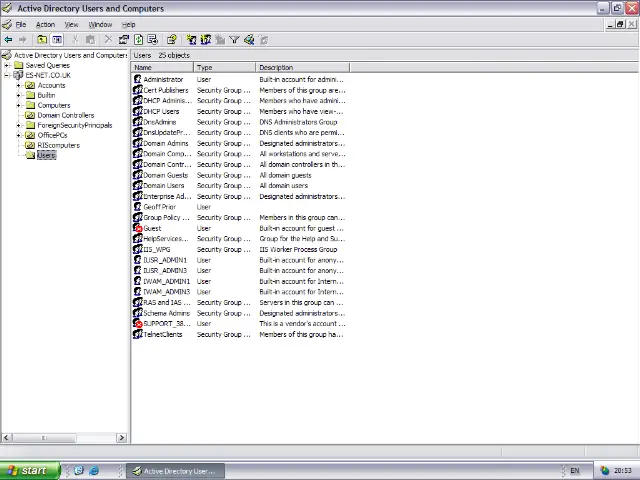Click the Create new group icon
Image resolution: width=640 pixels, height=480 pixels.
[x=205, y=40]
